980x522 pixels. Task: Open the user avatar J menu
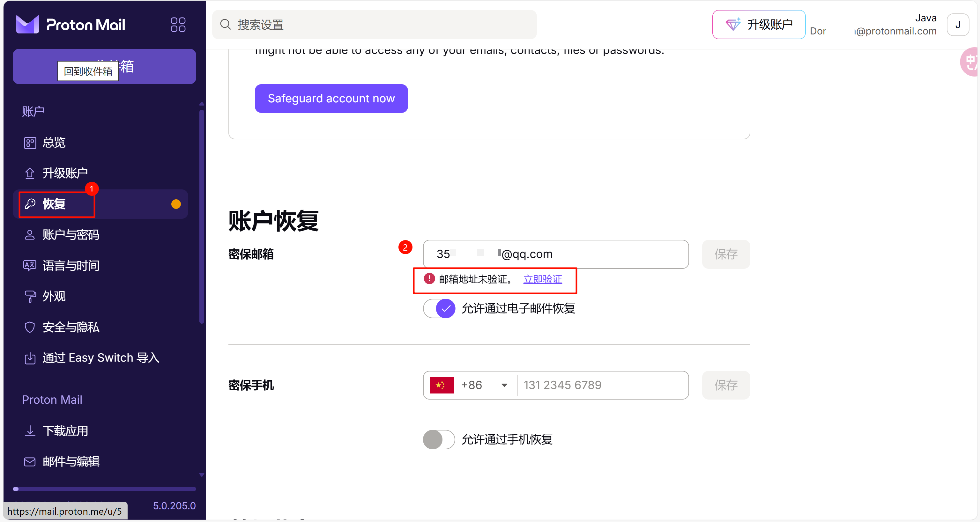pyautogui.click(x=958, y=25)
